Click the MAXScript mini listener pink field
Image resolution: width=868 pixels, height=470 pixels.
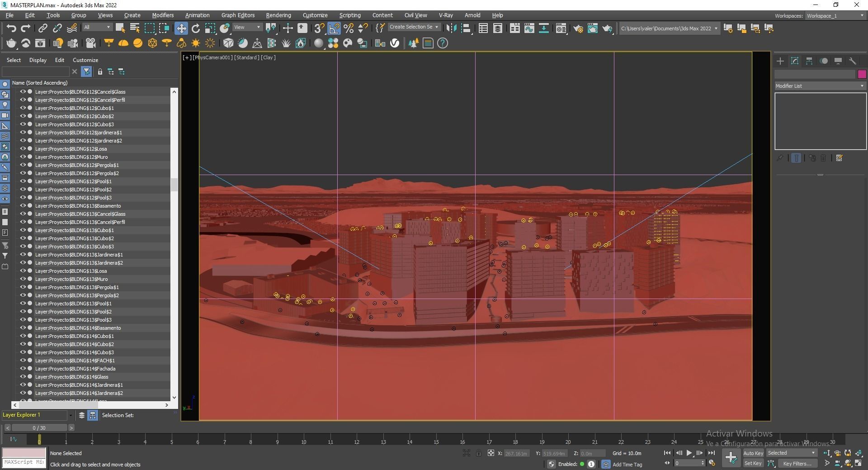(24, 453)
